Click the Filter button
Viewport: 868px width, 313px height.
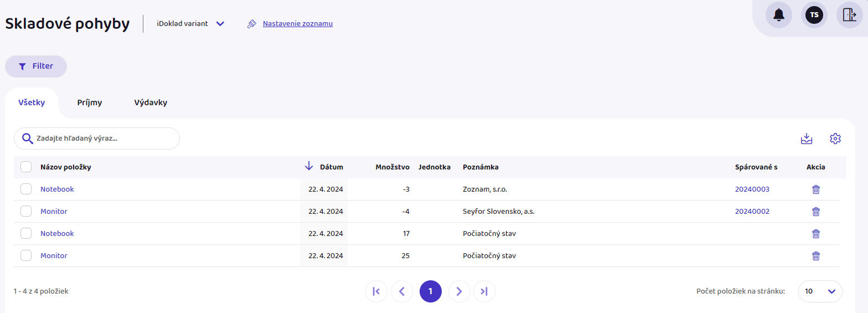[x=36, y=66]
